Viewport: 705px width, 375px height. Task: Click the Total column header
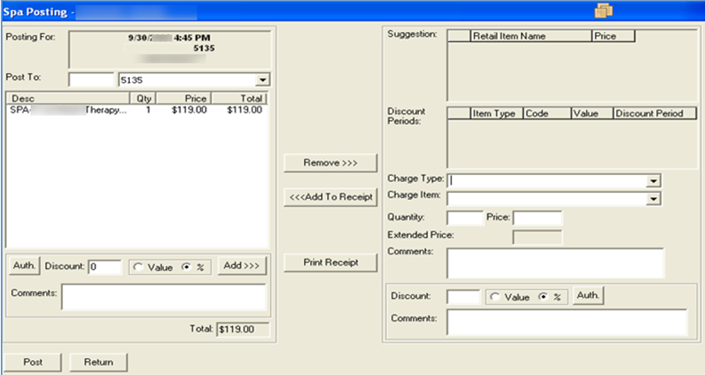(x=239, y=98)
